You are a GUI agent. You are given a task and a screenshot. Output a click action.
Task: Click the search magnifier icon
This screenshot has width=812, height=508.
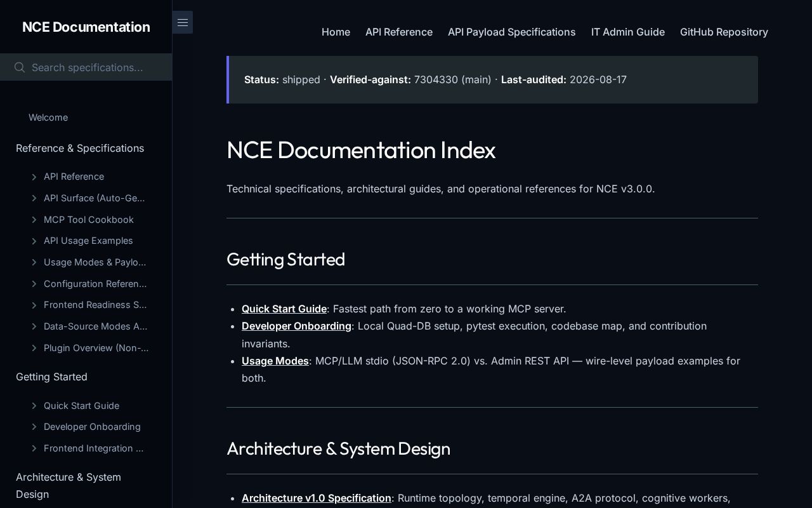point(20,67)
